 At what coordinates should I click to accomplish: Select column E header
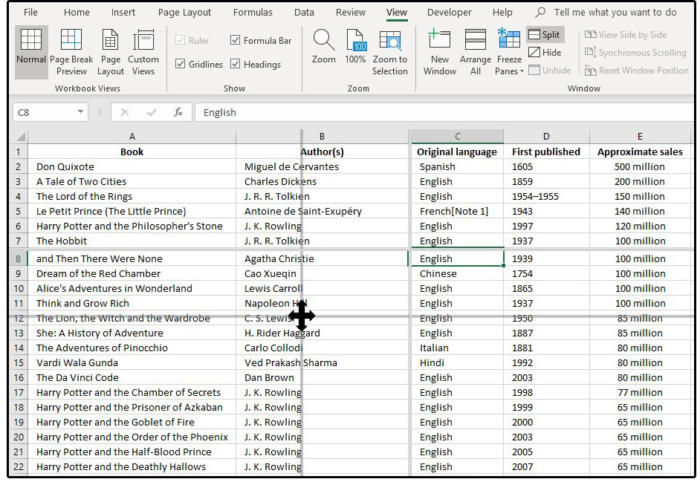tap(640, 137)
